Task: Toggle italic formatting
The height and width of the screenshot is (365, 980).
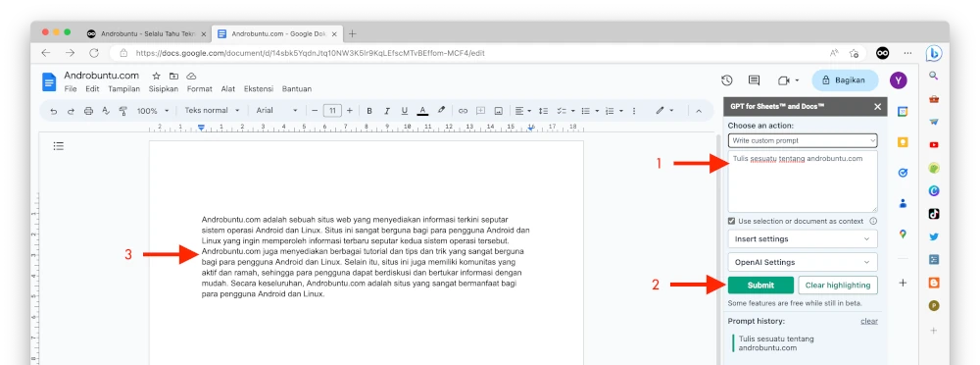Action: coord(387,111)
